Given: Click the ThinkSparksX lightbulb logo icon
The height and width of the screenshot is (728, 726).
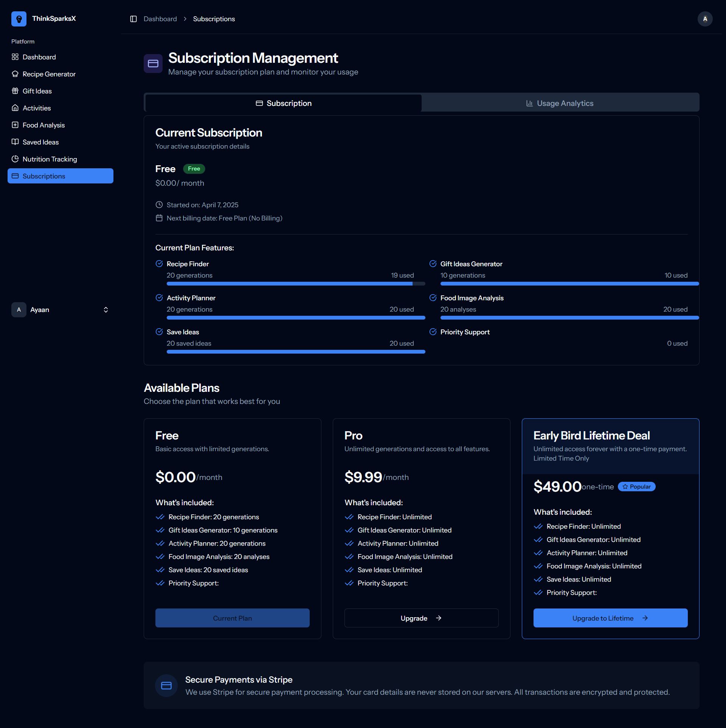Looking at the screenshot, I should (x=19, y=19).
